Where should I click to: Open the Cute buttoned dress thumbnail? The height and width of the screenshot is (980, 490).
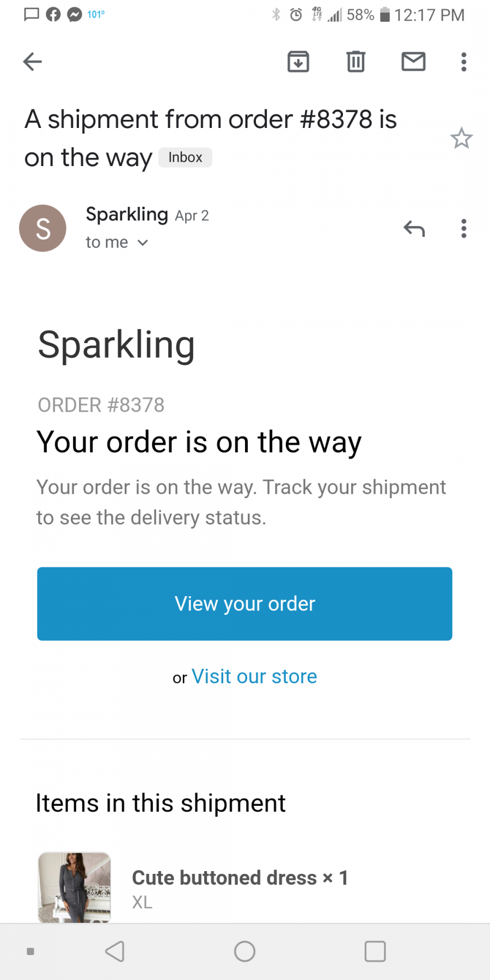point(75,887)
